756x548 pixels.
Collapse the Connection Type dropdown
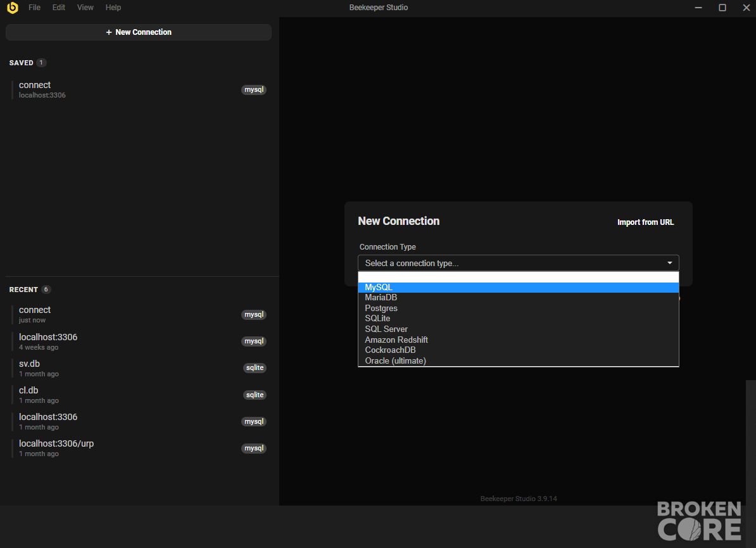click(519, 263)
